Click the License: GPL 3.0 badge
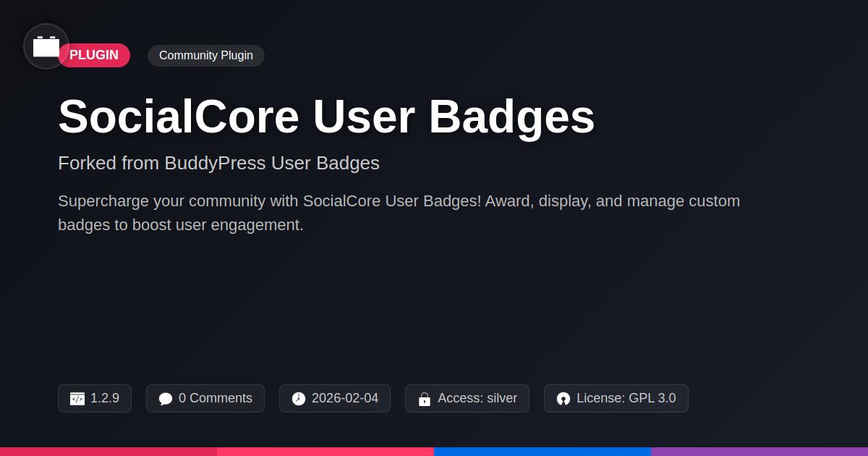 point(616,398)
